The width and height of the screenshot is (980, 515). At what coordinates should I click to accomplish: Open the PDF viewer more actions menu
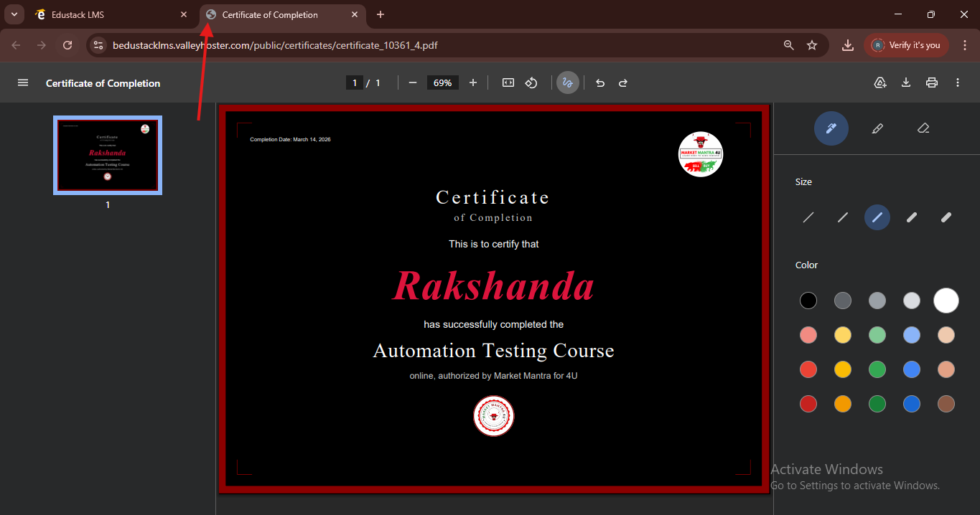[x=958, y=83]
